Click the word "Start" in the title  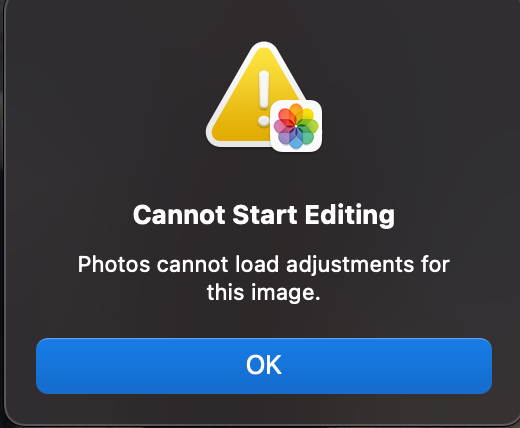point(265,215)
